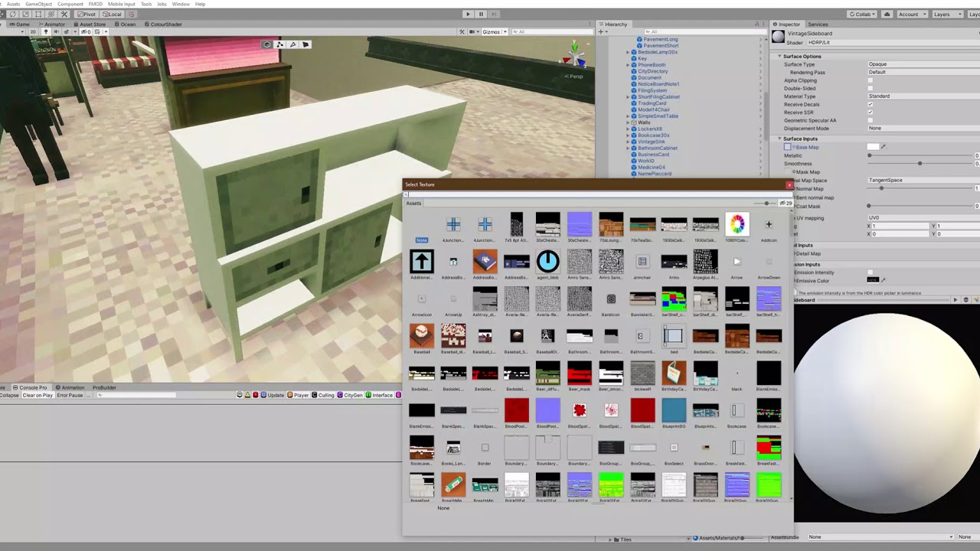980x551 pixels.
Task: Open the GameObject menu
Action: [x=39, y=4]
